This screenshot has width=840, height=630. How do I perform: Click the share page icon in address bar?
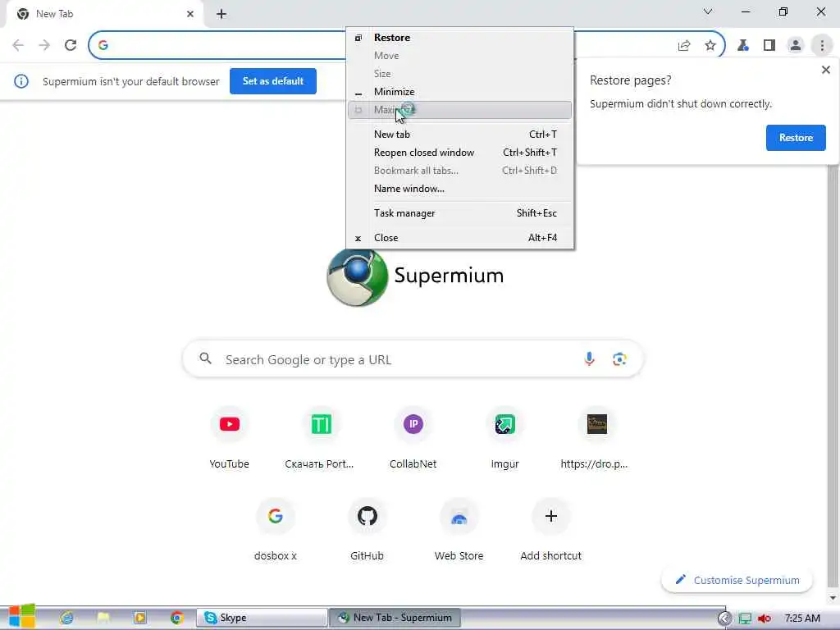click(684, 46)
